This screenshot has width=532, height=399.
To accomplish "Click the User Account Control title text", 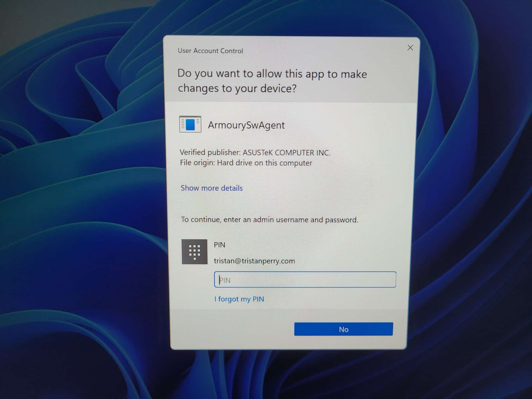I will tap(210, 51).
